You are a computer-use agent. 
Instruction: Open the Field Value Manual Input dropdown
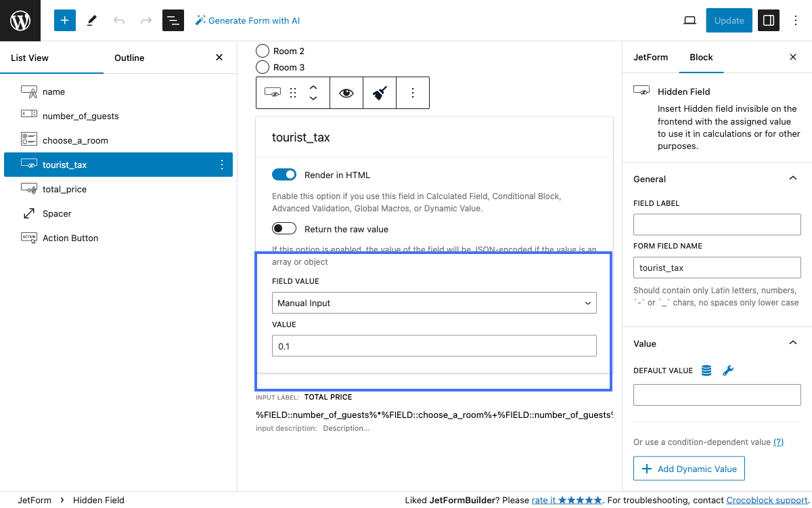434,303
